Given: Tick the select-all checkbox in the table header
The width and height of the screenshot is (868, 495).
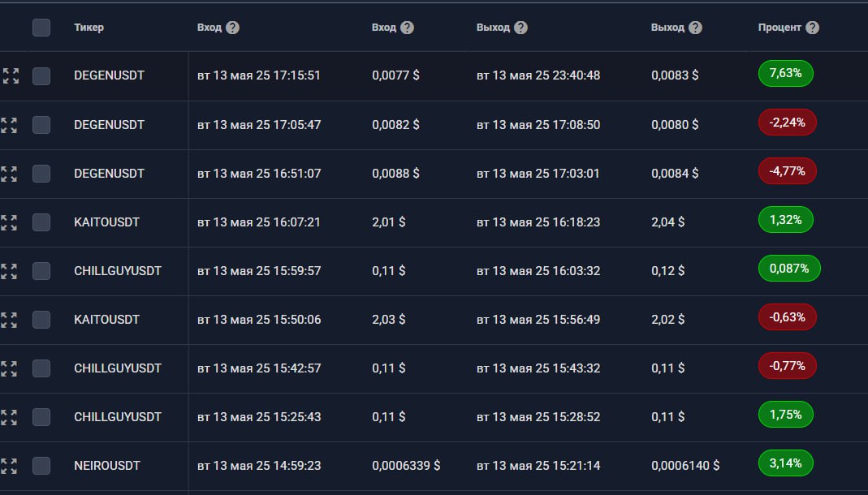Looking at the screenshot, I should [x=41, y=28].
